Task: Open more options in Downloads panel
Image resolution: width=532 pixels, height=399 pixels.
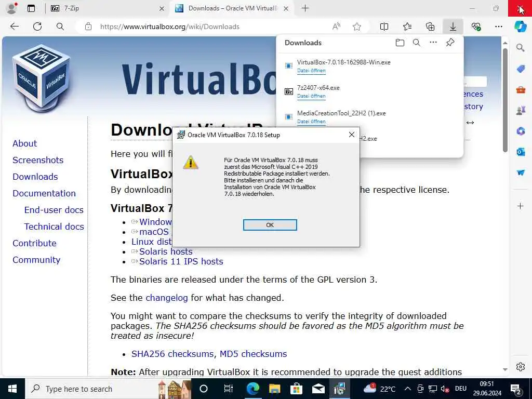Action: point(433,43)
